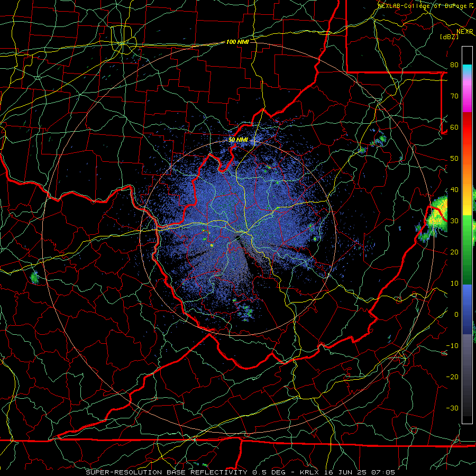Click the "60" value on dBZ scale
Screen dimensions: 476x476
tap(454, 127)
